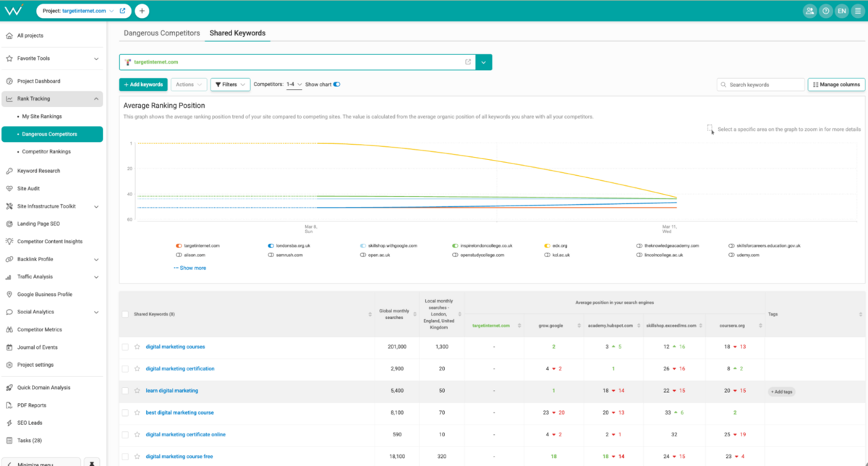Star the 'digital marketing certification' keyword
The height and width of the screenshot is (466, 868).
pos(137,368)
